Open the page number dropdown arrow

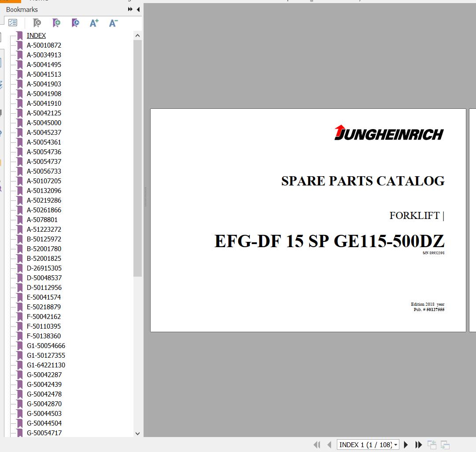[395, 445]
